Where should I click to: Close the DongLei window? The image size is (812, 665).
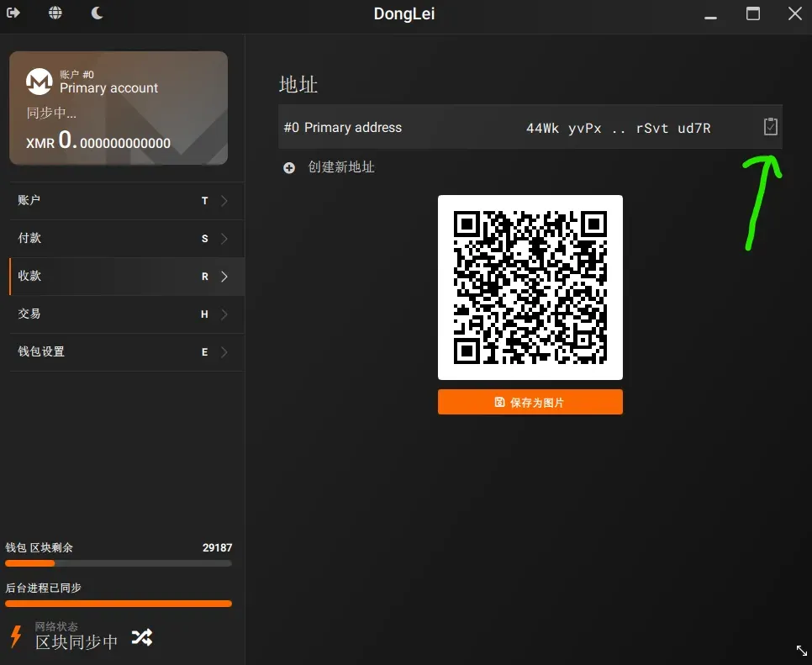(x=795, y=13)
